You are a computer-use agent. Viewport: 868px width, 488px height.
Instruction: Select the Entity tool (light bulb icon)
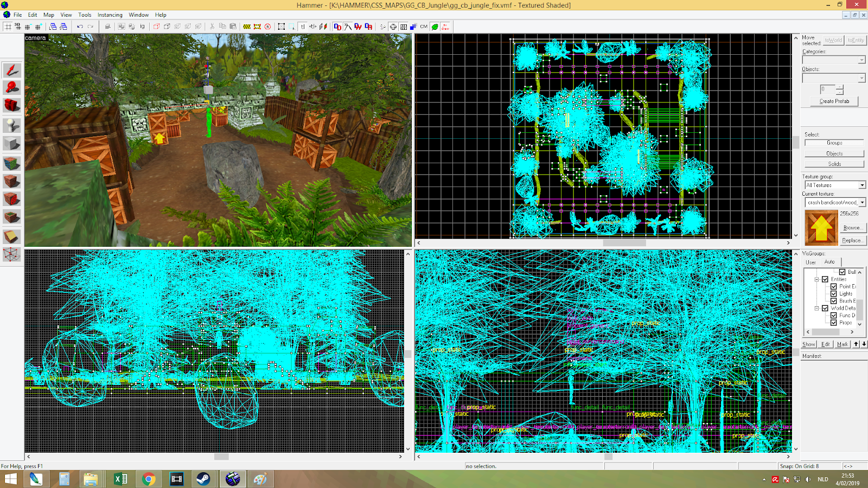pyautogui.click(x=12, y=125)
